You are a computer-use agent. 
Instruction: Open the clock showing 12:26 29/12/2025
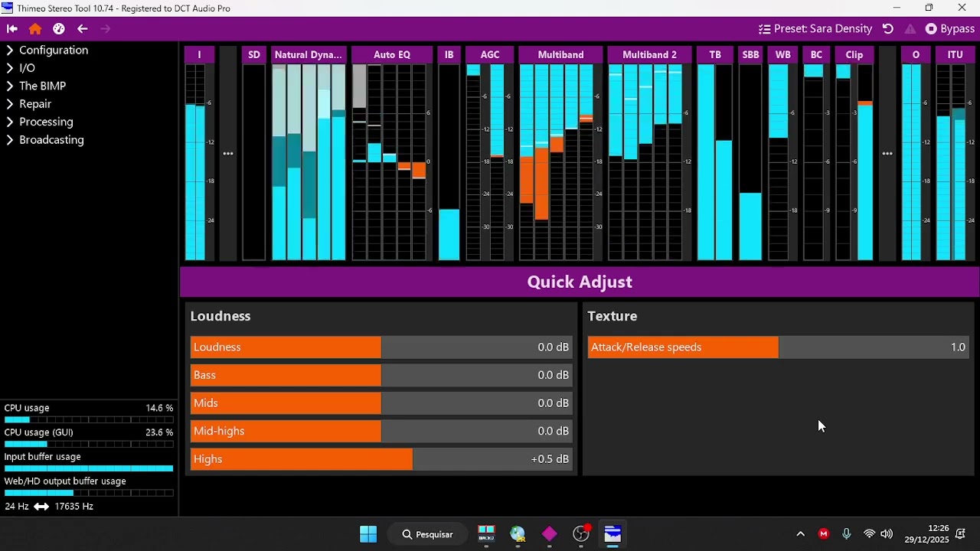click(x=926, y=534)
